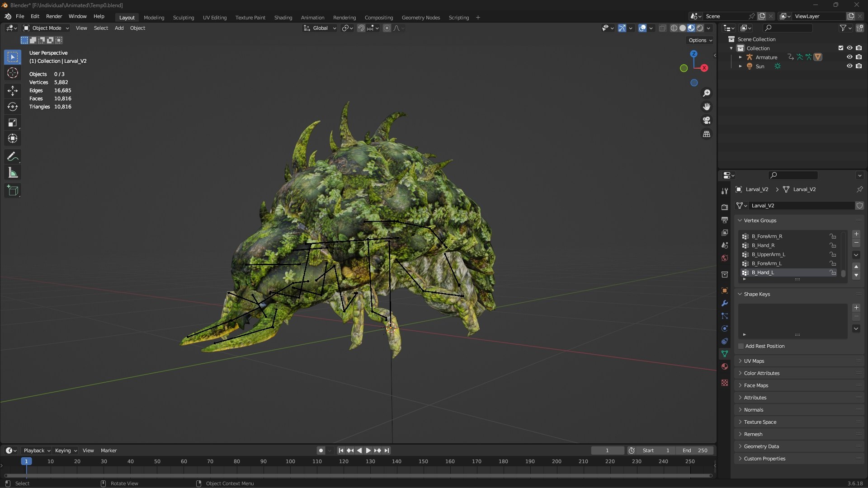Select B_Hand_R vertex group
This screenshot has width=868, height=488.
(x=789, y=245)
